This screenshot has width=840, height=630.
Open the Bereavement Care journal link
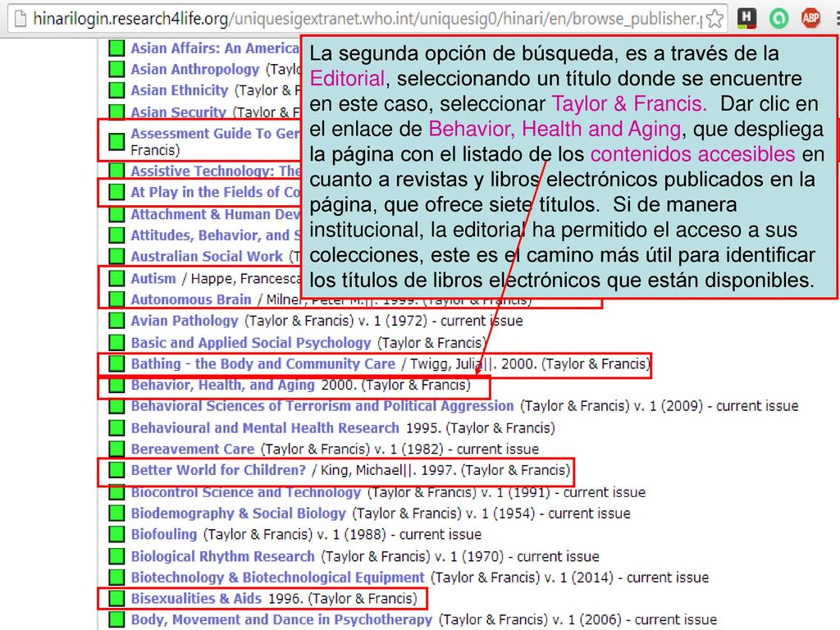point(192,449)
